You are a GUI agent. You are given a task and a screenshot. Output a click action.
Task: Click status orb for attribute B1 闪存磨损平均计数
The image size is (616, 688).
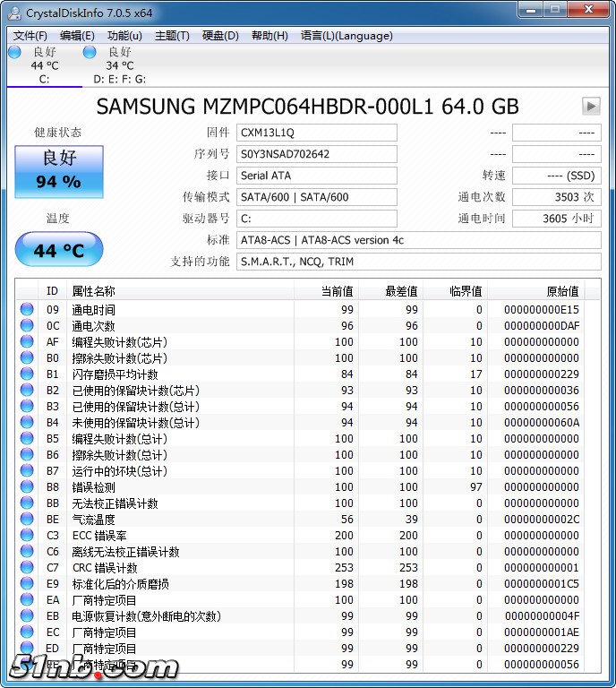pos(27,374)
